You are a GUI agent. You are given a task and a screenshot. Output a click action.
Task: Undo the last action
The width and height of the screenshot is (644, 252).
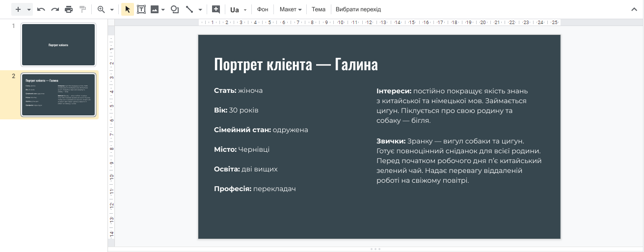41,9
